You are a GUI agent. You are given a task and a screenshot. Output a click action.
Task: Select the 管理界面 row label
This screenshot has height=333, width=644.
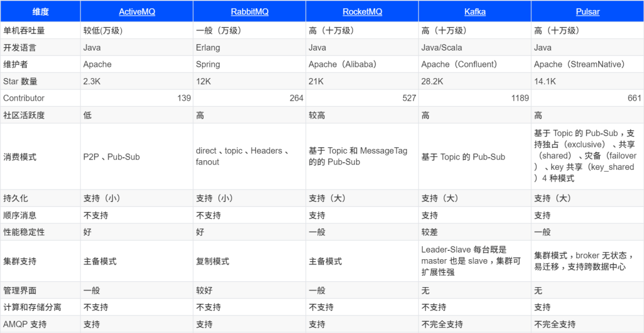pyautogui.click(x=20, y=291)
